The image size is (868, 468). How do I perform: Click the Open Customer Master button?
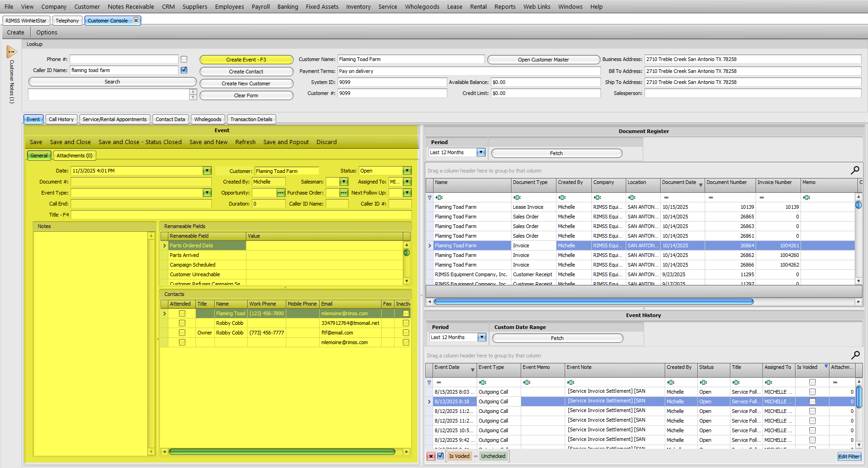click(543, 60)
